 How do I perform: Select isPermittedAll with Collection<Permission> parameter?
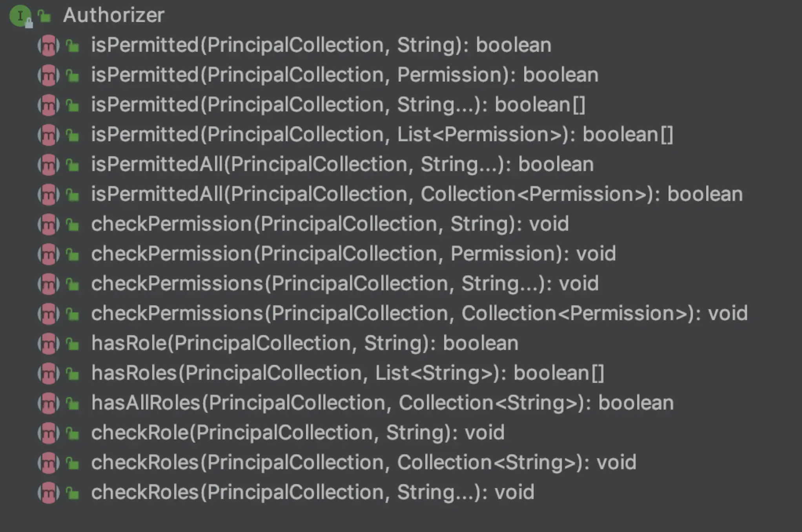(417, 194)
